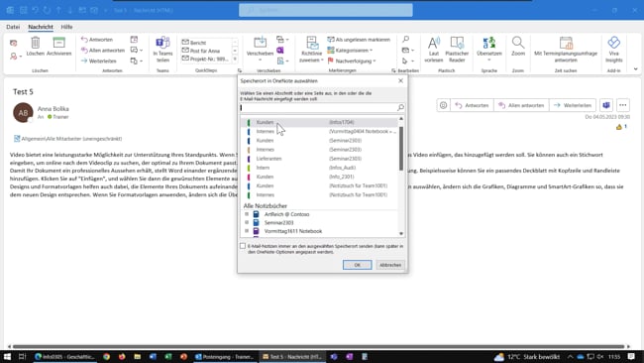Archive the message with Archivieren icon
Viewport: 644px width, 363px height.
pyautogui.click(x=58, y=43)
